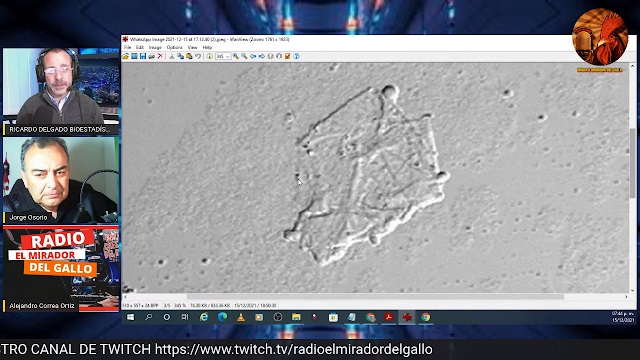Go to previous image with left arrow icon
Viewport: 640px width, 360px height.
pyautogui.click(x=253, y=56)
